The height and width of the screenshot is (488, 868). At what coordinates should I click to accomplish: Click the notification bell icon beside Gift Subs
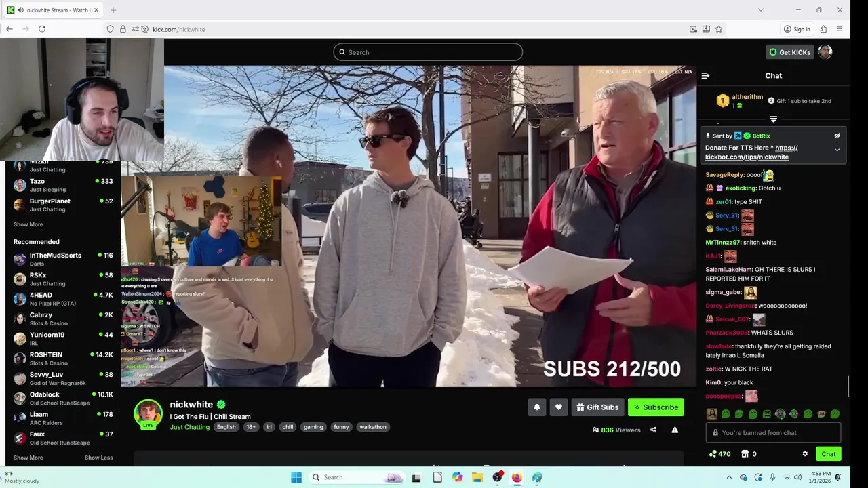(x=537, y=407)
